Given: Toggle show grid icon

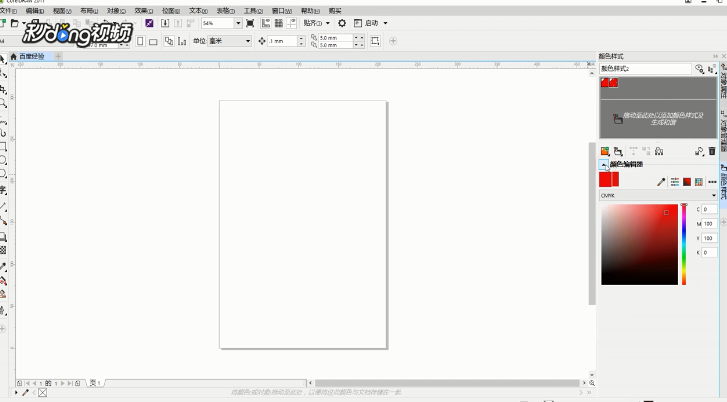Looking at the screenshot, I should tap(279, 23).
